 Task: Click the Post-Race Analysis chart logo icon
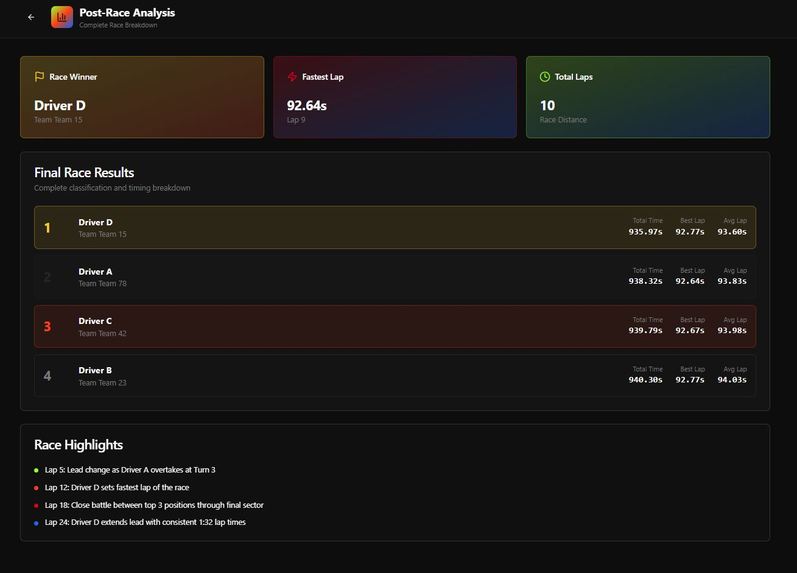pyautogui.click(x=62, y=17)
